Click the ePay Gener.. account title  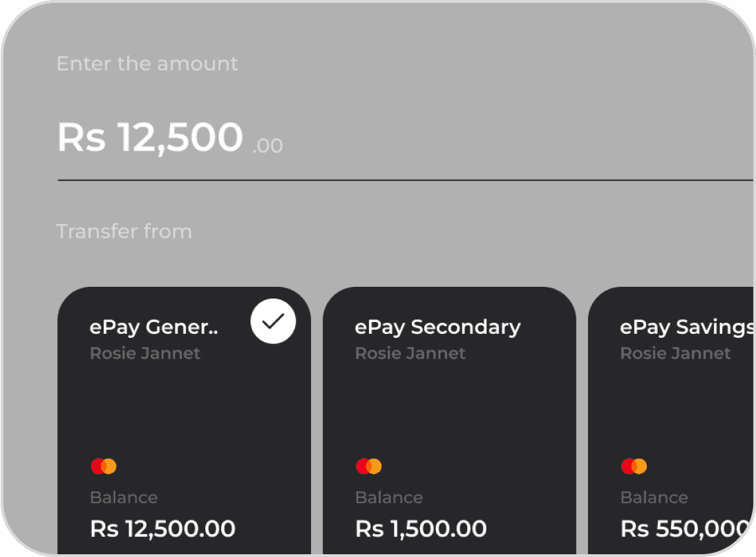click(x=154, y=327)
